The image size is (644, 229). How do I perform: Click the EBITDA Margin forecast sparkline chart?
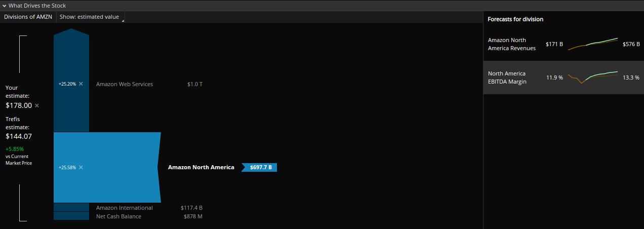[593, 78]
